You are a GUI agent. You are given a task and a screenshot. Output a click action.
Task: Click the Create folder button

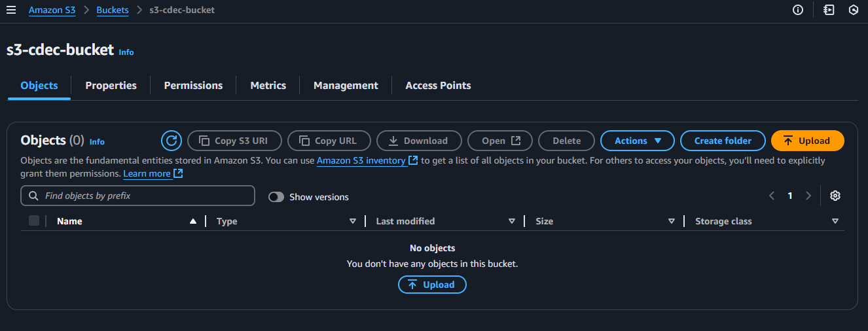coord(723,141)
